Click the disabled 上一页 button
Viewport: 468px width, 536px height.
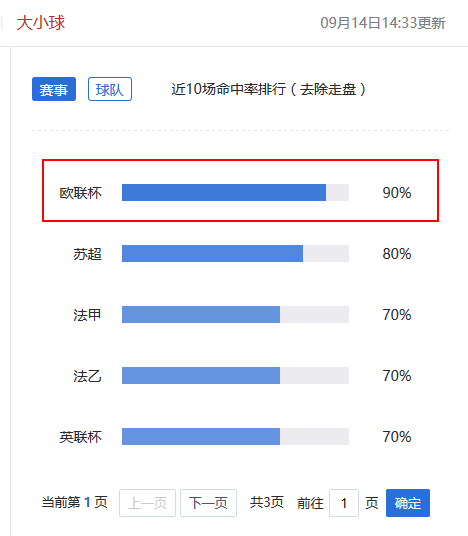(x=147, y=503)
